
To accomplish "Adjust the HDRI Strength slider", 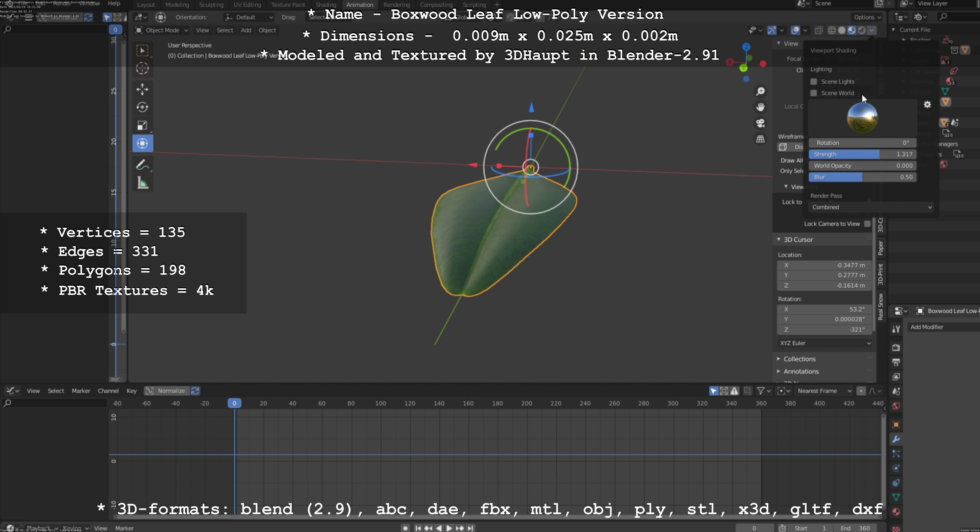I will [x=862, y=154].
